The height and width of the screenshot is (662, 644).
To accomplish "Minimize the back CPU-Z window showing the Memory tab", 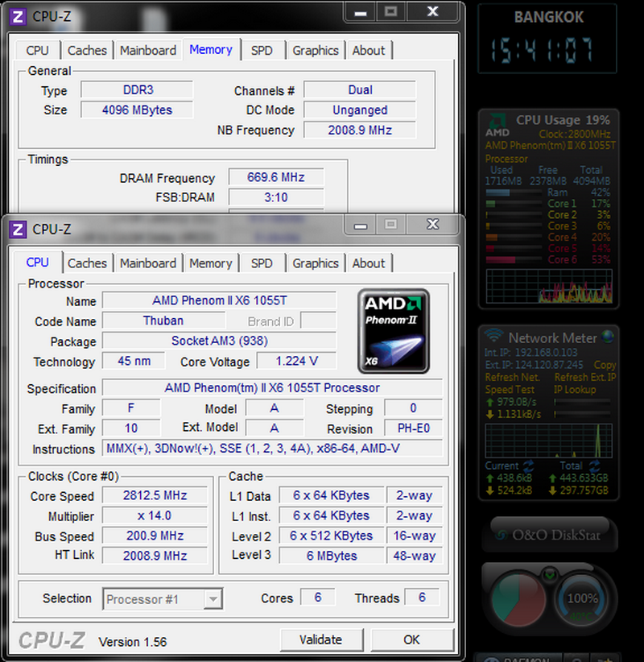I will (361, 12).
